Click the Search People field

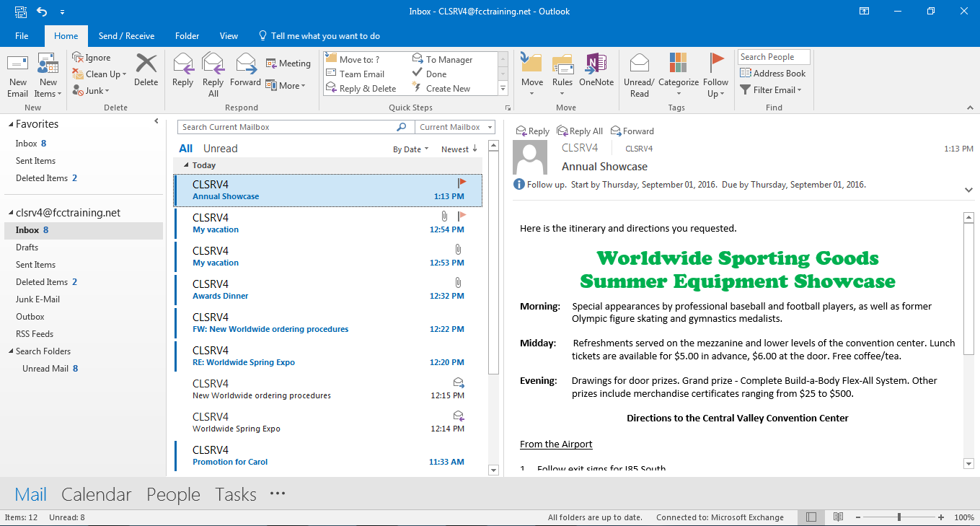pyautogui.click(x=774, y=57)
